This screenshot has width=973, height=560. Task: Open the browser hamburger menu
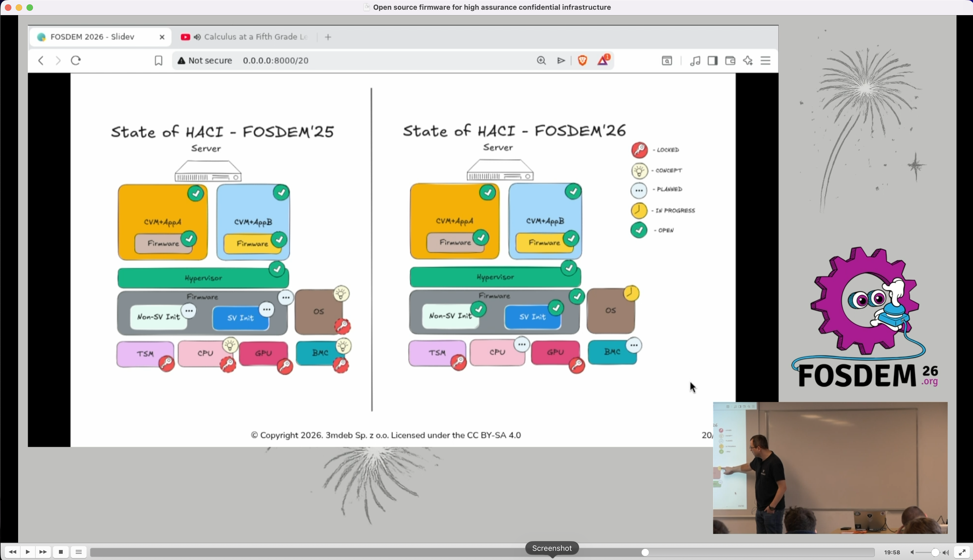point(765,60)
